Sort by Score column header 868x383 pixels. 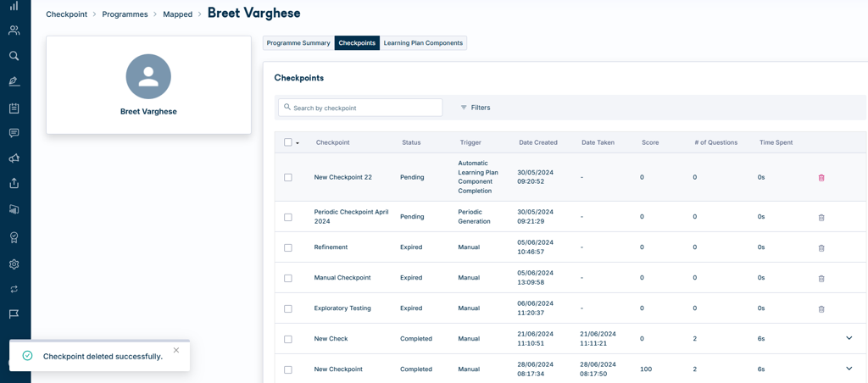coord(650,142)
